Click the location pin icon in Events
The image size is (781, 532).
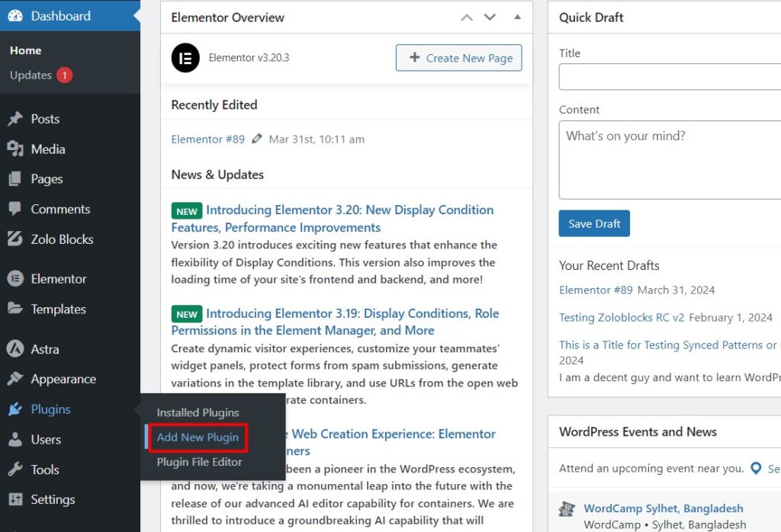756,468
